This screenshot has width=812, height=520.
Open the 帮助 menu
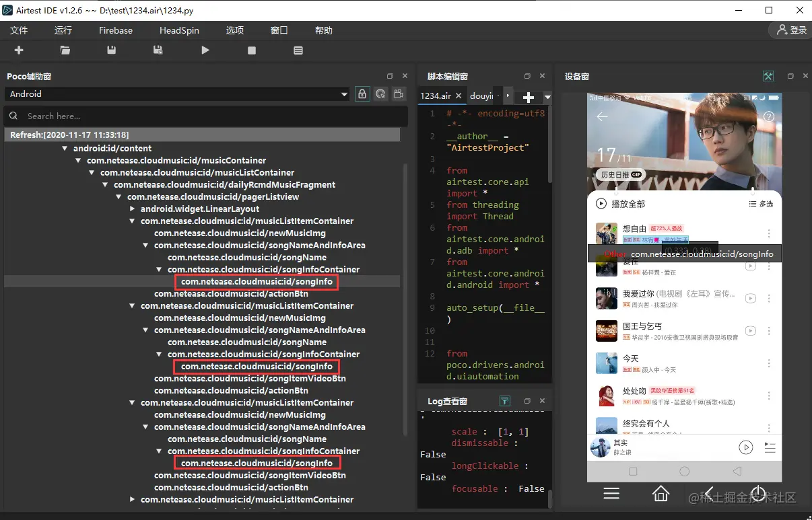point(324,30)
